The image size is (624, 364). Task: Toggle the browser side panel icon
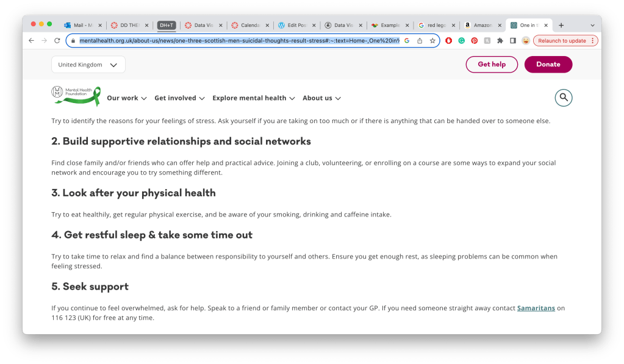512,41
